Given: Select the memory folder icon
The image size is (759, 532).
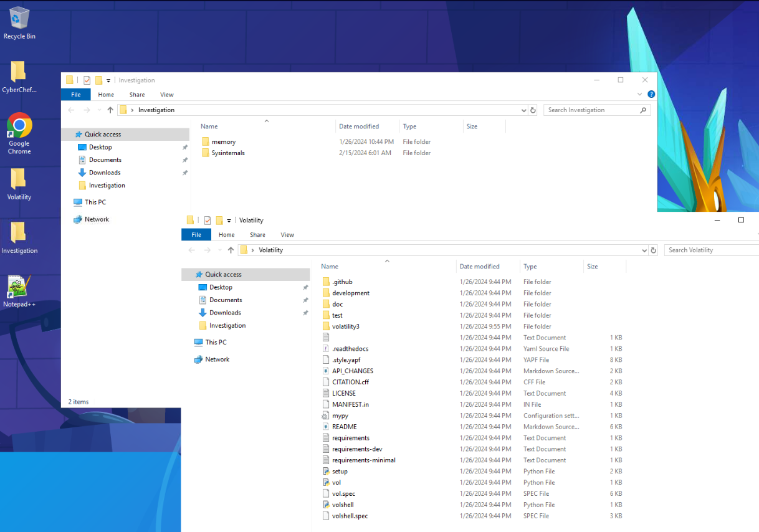Looking at the screenshot, I should tap(206, 142).
